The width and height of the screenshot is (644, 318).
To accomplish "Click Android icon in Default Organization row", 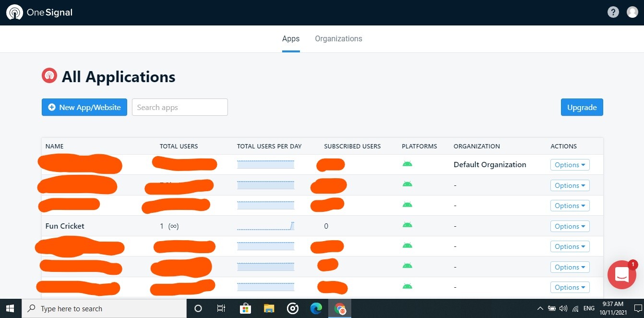I will point(407,164).
